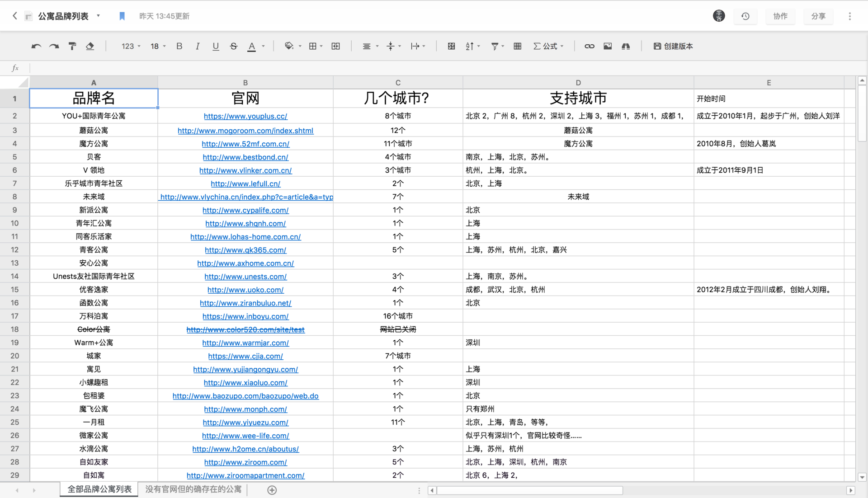Toggle underline formatting
Screen dimensions: 868x498
[x=216, y=46]
